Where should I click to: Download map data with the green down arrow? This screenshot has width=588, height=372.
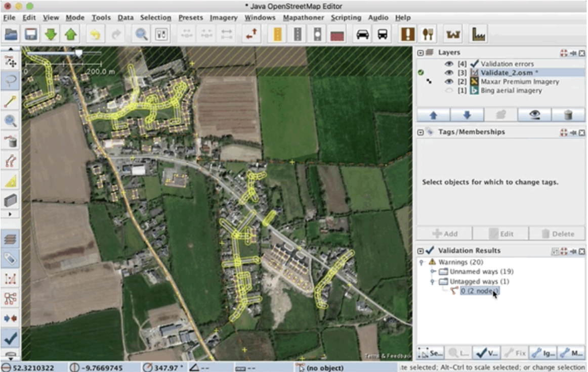51,34
